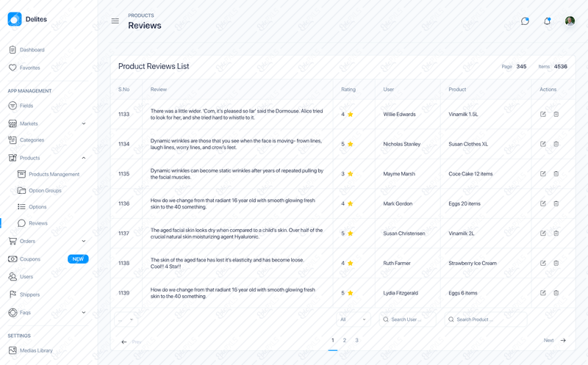Delete review 1139 by Lydia Fitzgerald
This screenshot has width=588, height=365.
point(556,293)
